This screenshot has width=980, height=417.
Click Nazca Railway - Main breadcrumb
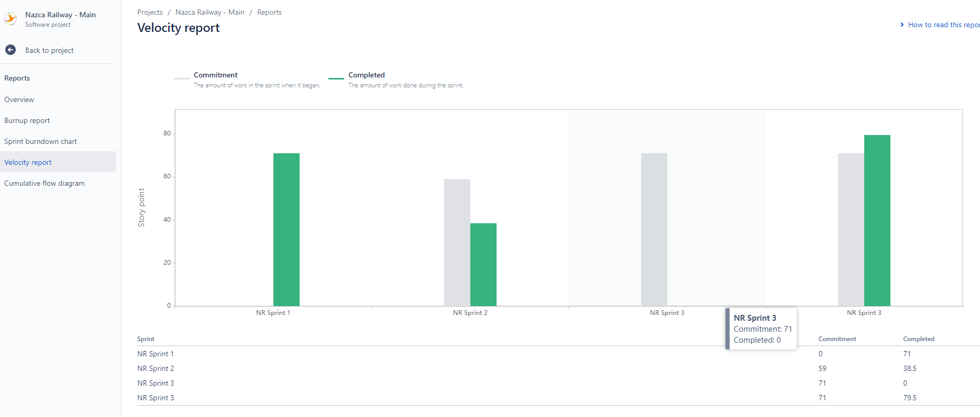click(210, 12)
